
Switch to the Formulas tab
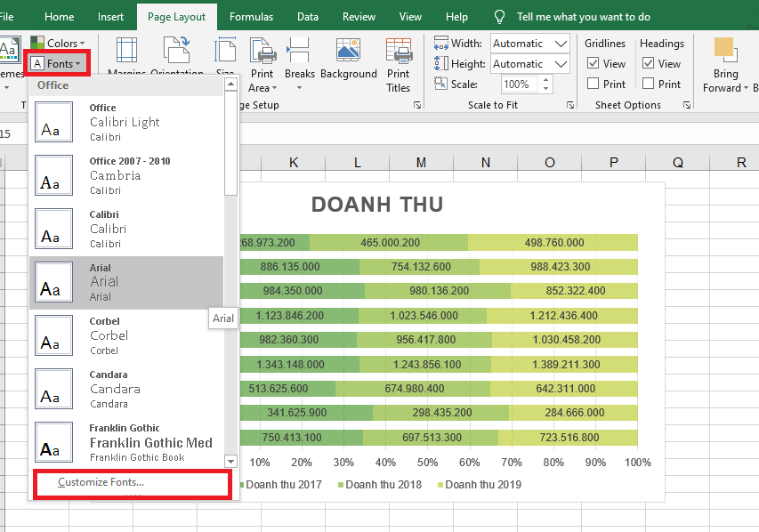coord(250,16)
